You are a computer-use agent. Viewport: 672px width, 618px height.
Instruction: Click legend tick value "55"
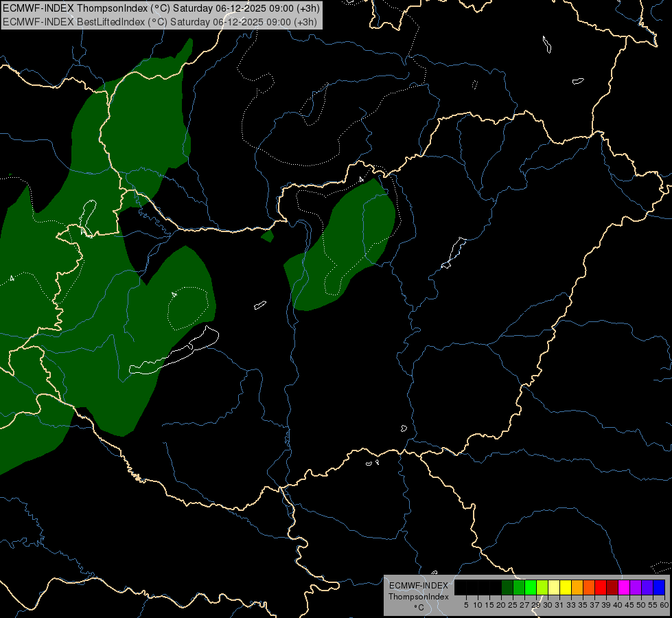[653, 605]
